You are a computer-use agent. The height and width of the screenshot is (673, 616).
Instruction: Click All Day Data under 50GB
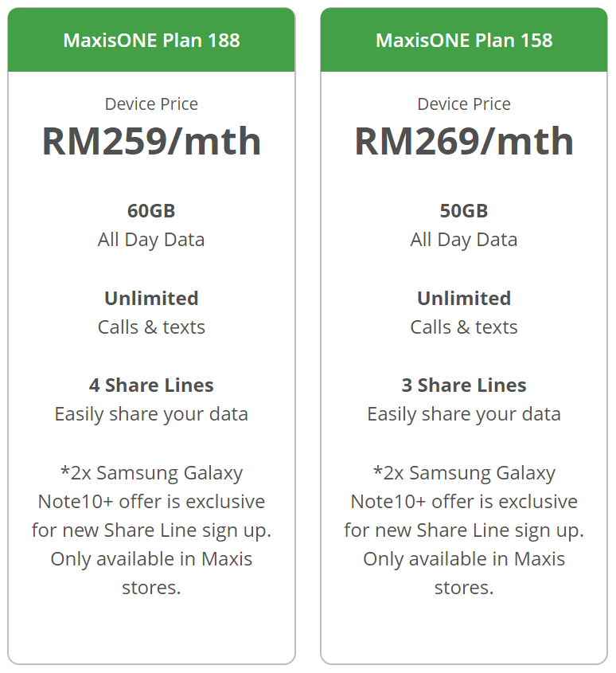(464, 240)
